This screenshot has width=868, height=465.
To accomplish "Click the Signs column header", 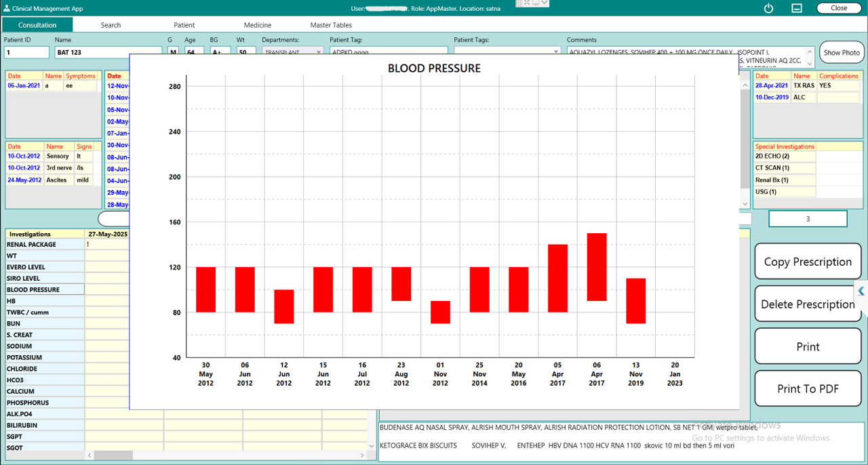I will (x=84, y=146).
